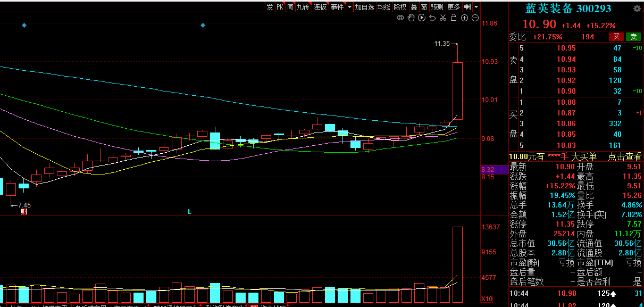The image size is (644, 307).
Task: Click the 财 marker below the chart
Action: coord(24,212)
